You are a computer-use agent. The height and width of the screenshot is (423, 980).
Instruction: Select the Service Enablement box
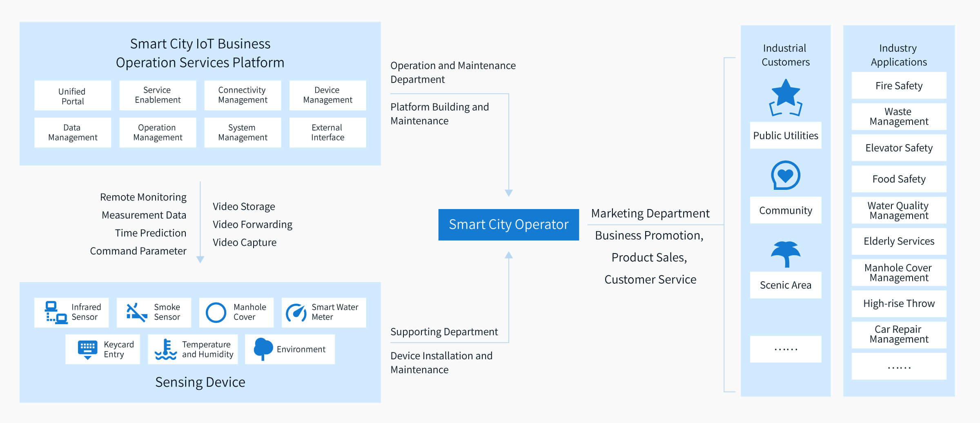tap(158, 96)
